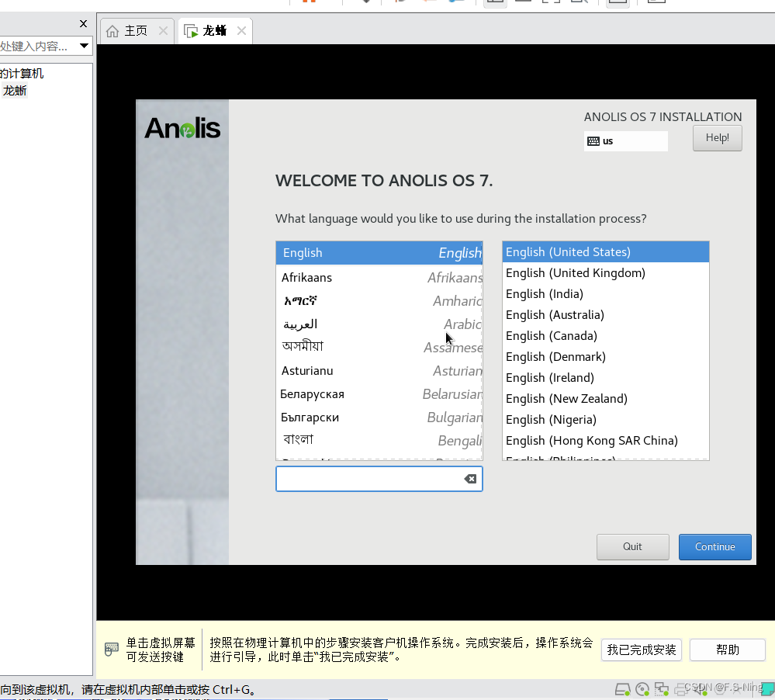Close the library sidebar panel
Image resolution: width=775 pixels, height=700 pixels.
coord(83,23)
